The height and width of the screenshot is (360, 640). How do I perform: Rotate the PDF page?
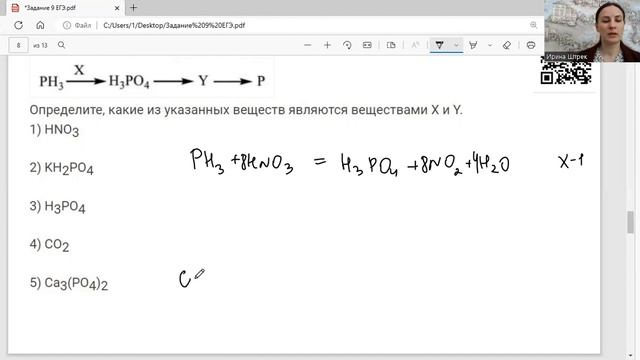coord(347,45)
